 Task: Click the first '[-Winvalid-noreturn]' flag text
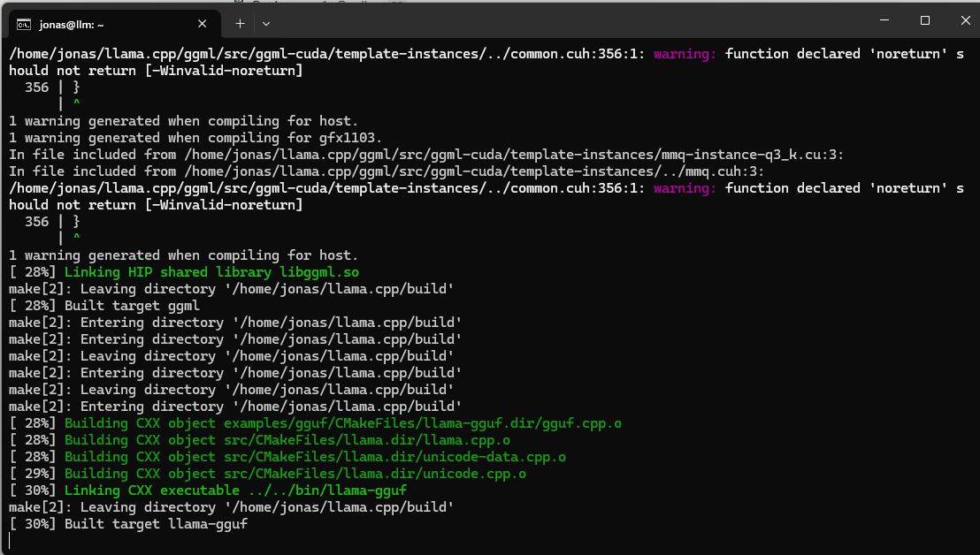224,72
